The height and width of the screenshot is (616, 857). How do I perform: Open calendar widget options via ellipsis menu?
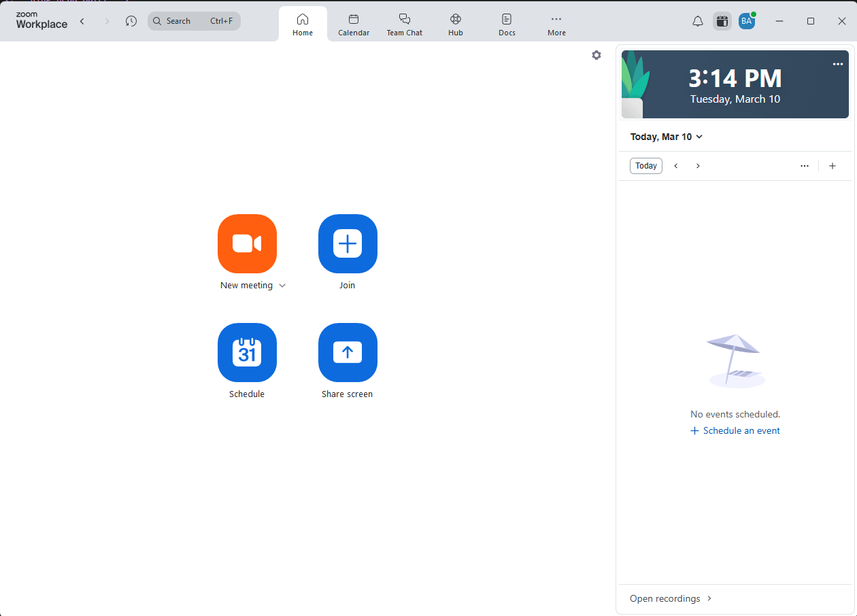point(805,165)
